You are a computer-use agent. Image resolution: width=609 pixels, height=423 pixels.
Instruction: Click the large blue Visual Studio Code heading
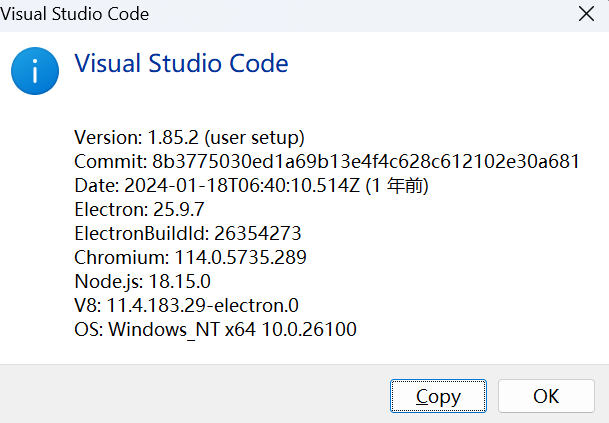point(182,64)
